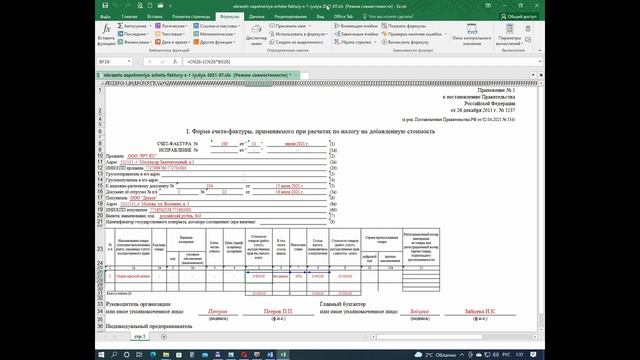The height and width of the screenshot is (360, 640).
Task: Open the Name Box dropdown
Action: (x=129, y=62)
